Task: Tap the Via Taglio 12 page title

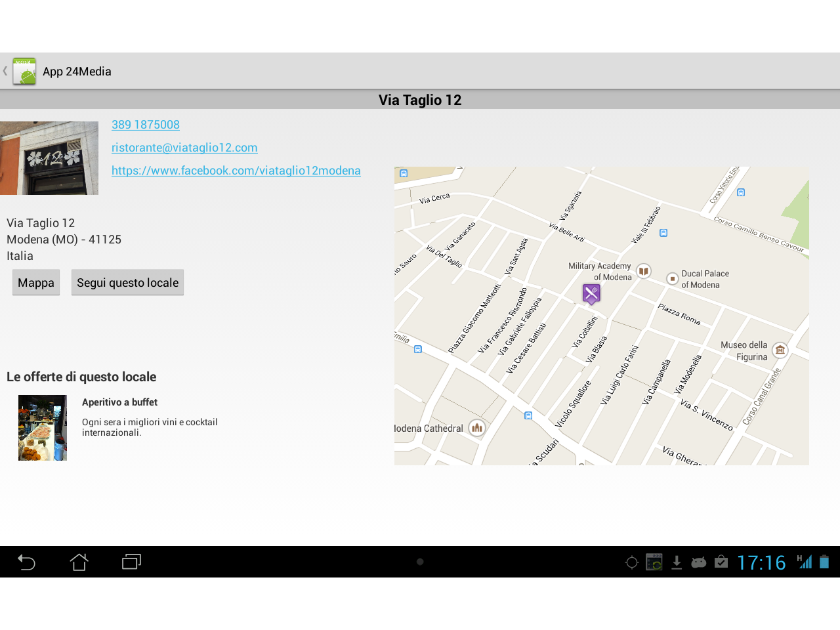Action: (x=420, y=100)
